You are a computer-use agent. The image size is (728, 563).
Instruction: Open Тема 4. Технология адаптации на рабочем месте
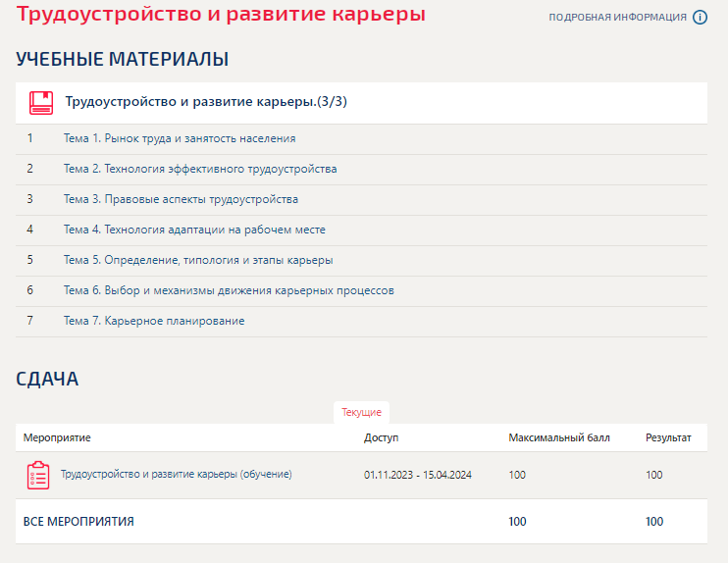point(194,230)
